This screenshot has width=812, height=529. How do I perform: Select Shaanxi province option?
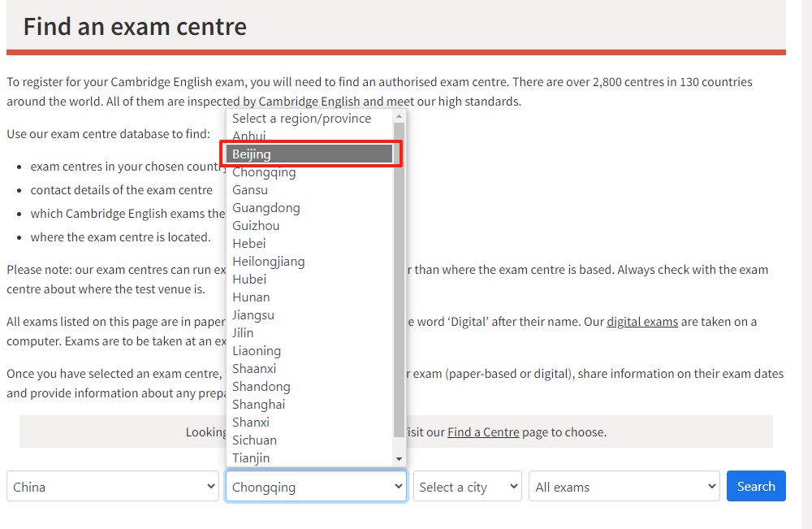pyautogui.click(x=309, y=368)
